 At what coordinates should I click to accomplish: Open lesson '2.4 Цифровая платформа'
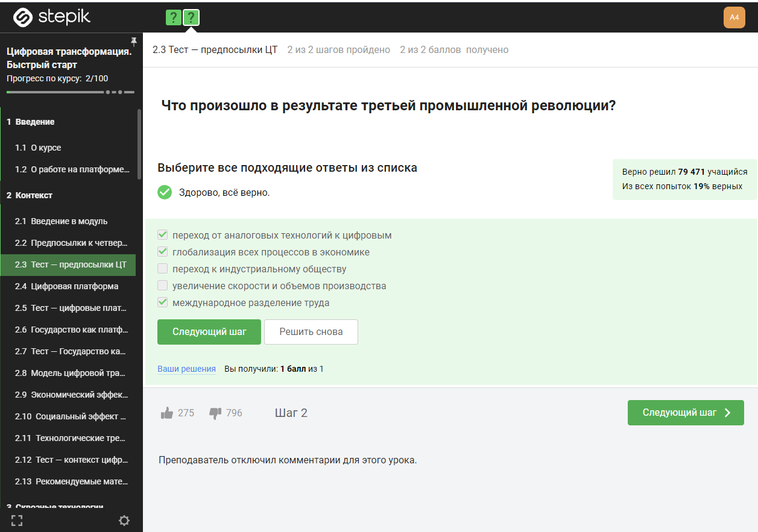coord(68,286)
